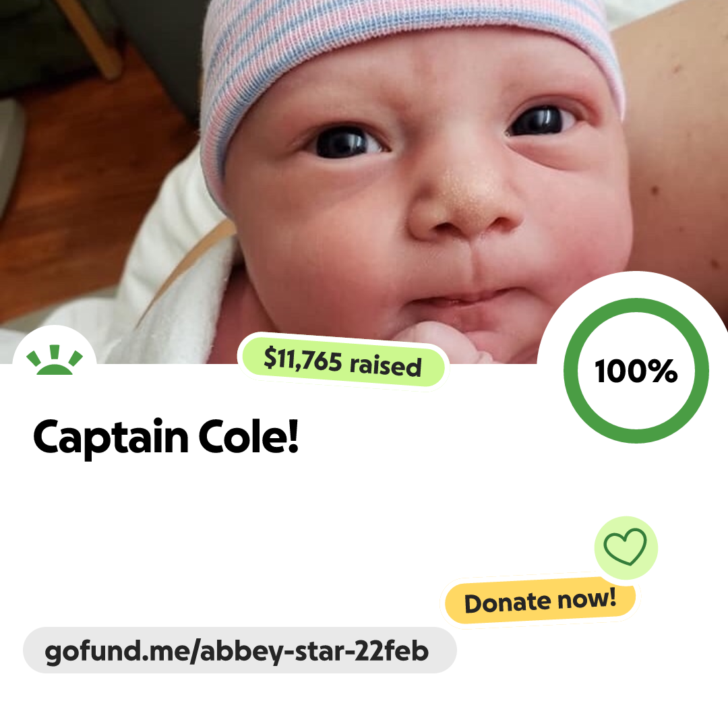The height and width of the screenshot is (728, 728).
Task: Open the baby campaign photo
Action: pyautogui.click(x=364, y=181)
